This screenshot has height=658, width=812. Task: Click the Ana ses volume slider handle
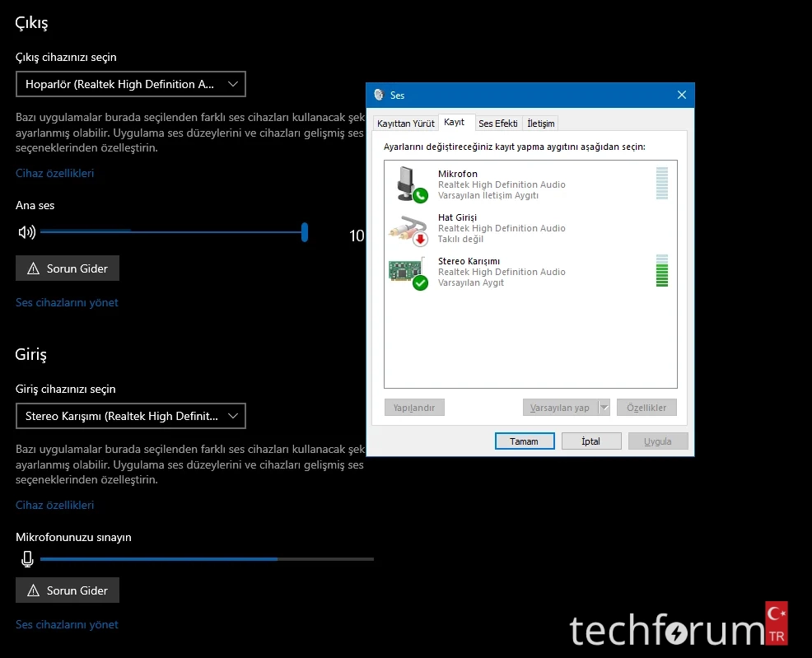(305, 232)
